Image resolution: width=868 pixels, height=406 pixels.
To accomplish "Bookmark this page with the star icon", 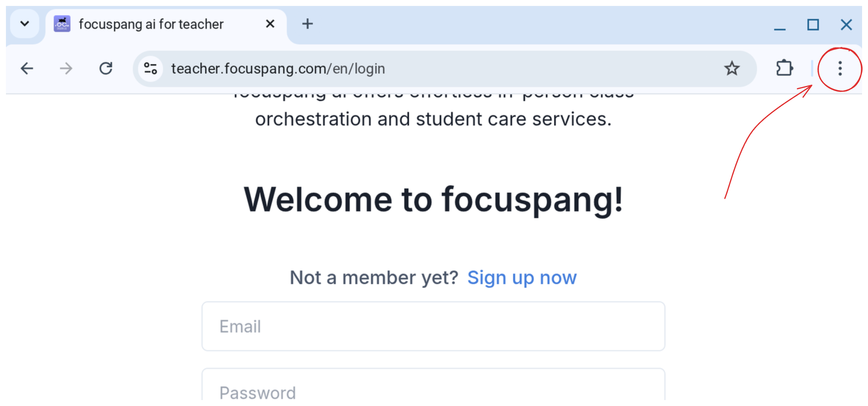I will [732, 69].
